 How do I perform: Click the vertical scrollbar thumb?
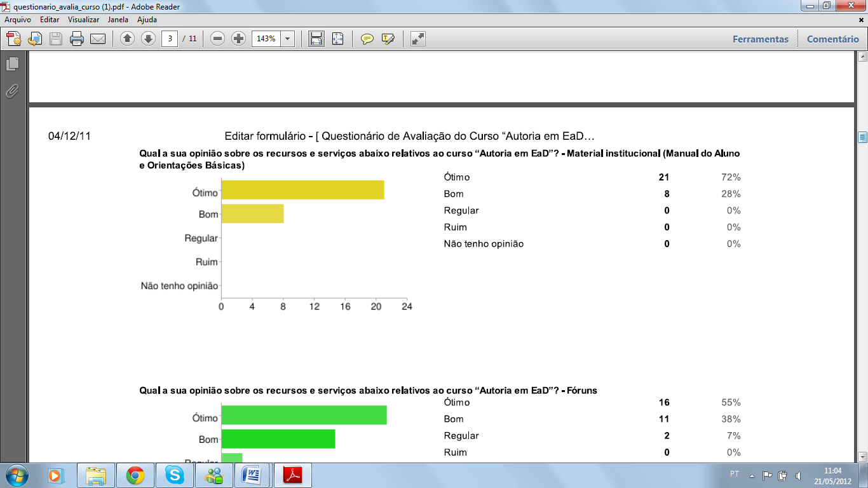tap(863, 137)
